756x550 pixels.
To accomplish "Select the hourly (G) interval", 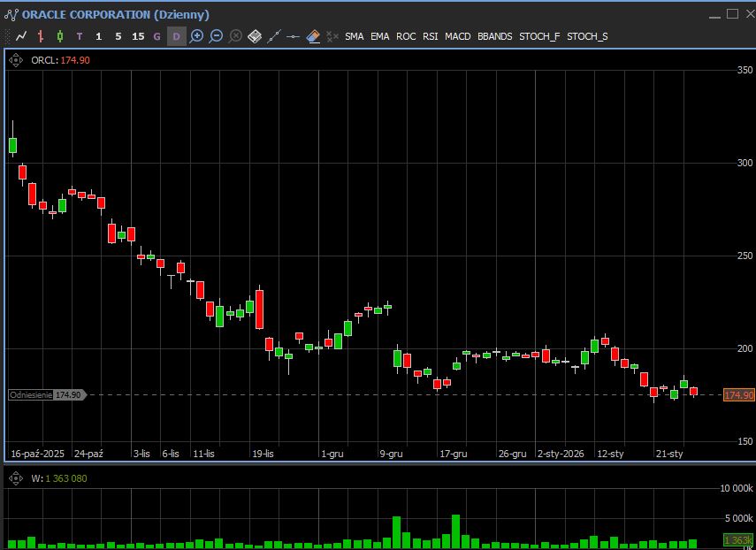I will [157, 36].
